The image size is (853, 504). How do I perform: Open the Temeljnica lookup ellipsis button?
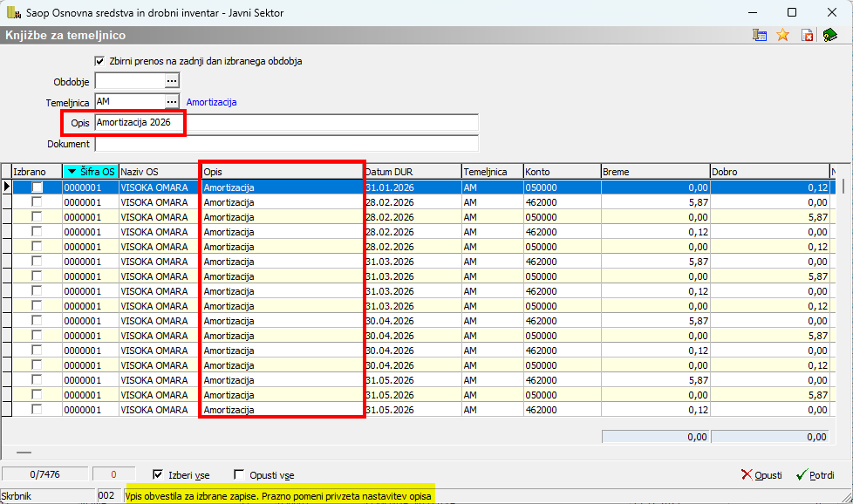coord(172,102)
